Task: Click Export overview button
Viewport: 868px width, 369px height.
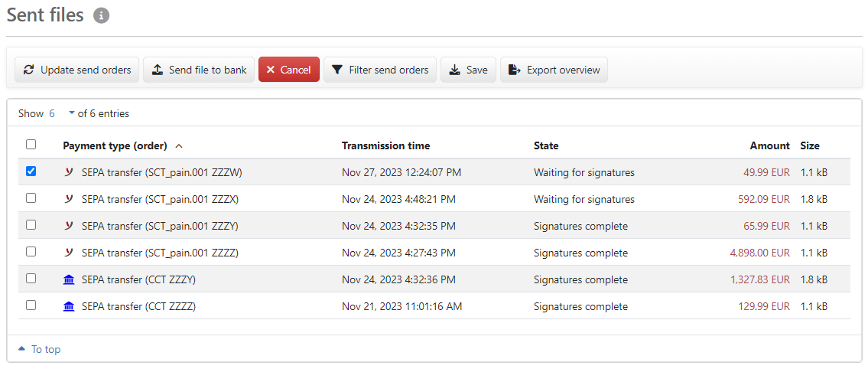Action: click(554, 70)
